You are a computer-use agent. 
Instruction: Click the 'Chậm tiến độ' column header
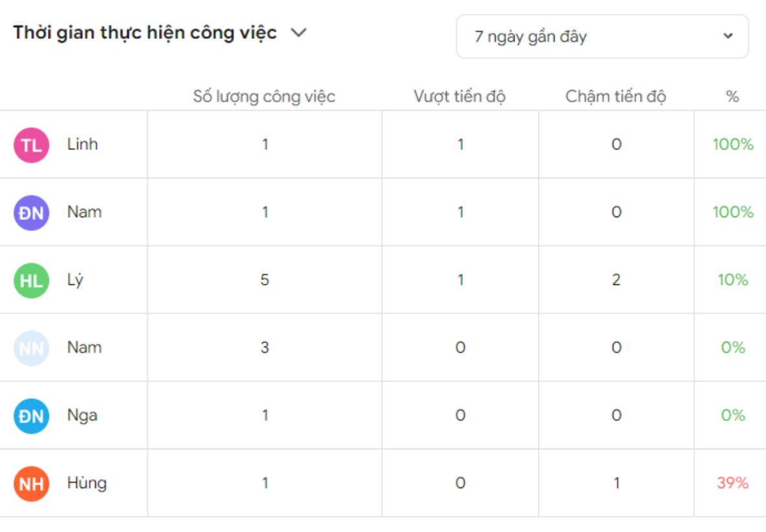[x=615, y=96]
